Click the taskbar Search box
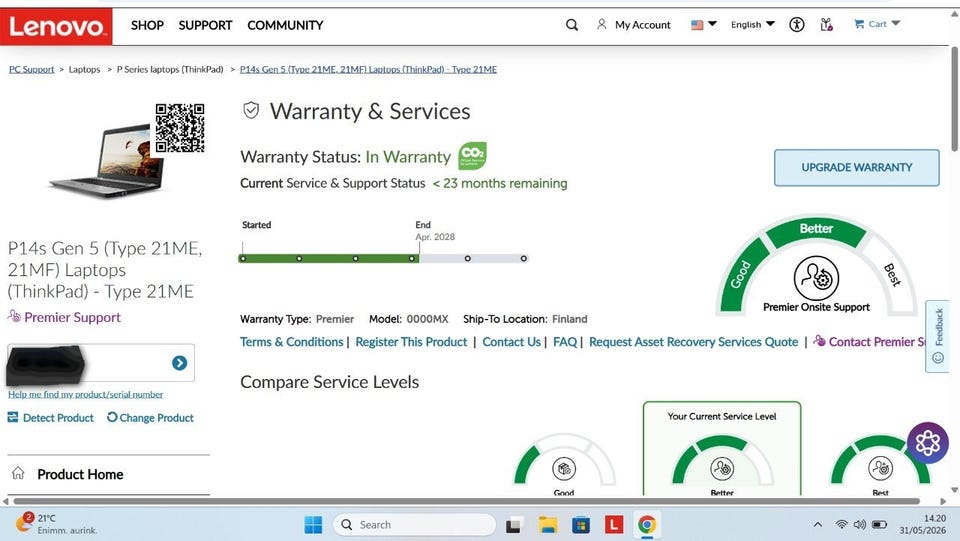This screenshot has width=960, height=541. [x=414, y=524]
